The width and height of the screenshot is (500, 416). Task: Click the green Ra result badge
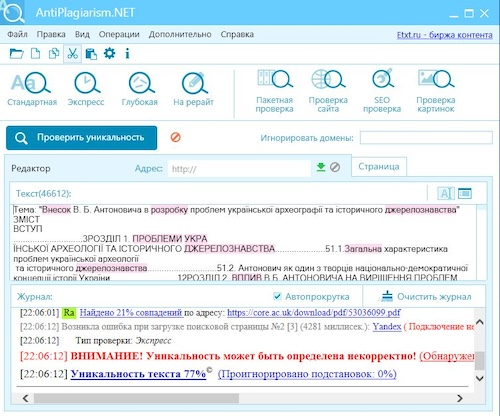[x=69, y=313]
